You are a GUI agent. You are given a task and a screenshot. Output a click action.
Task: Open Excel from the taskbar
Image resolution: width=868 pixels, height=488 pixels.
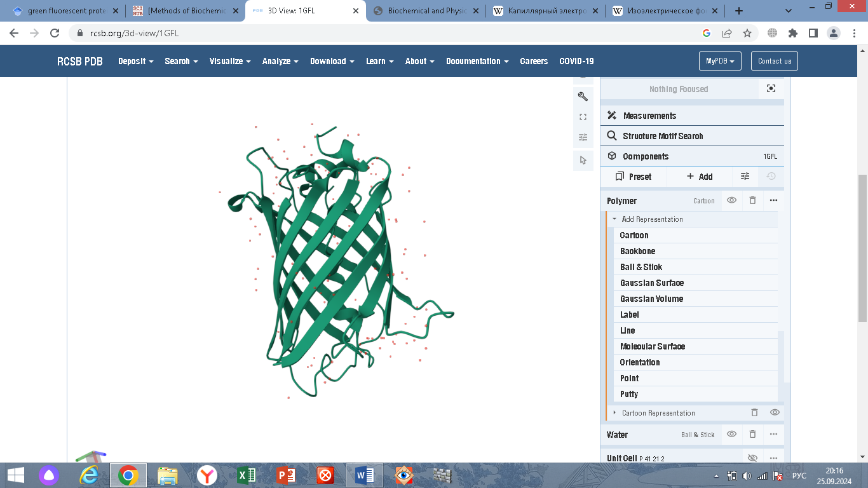click(246, 475)
